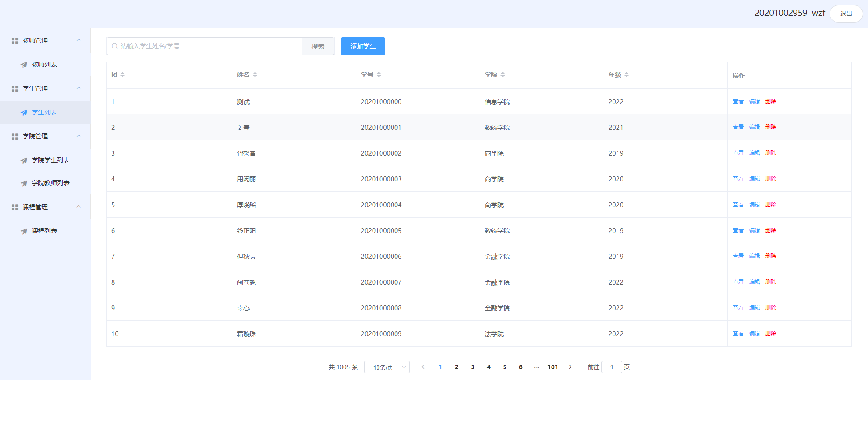
Task: Open 课程列表 in the sidebar
Action: (45, 231)
